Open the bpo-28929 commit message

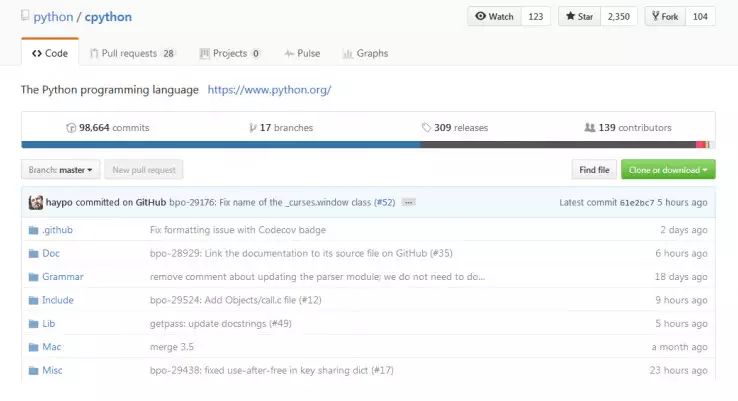click(301, 253)
